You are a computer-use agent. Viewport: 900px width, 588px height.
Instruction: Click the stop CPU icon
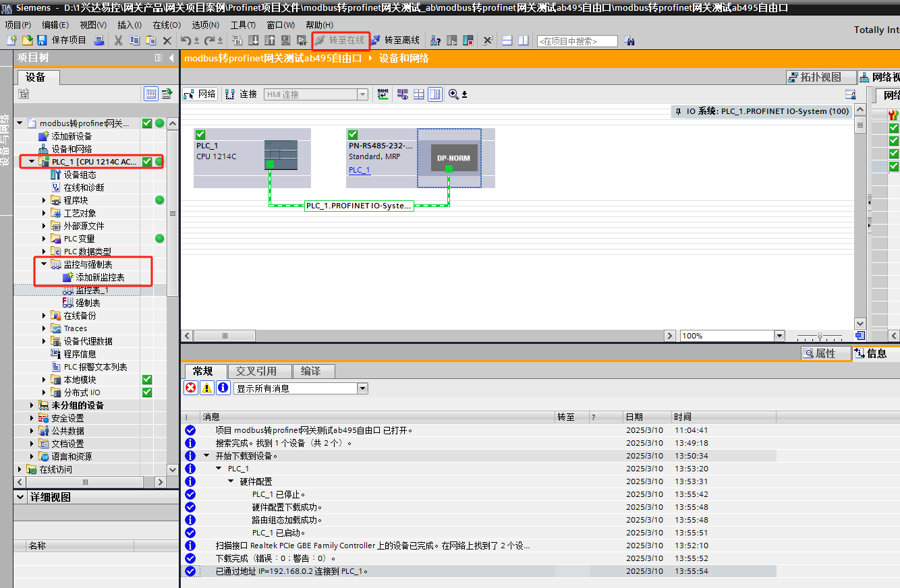(468, 40)
